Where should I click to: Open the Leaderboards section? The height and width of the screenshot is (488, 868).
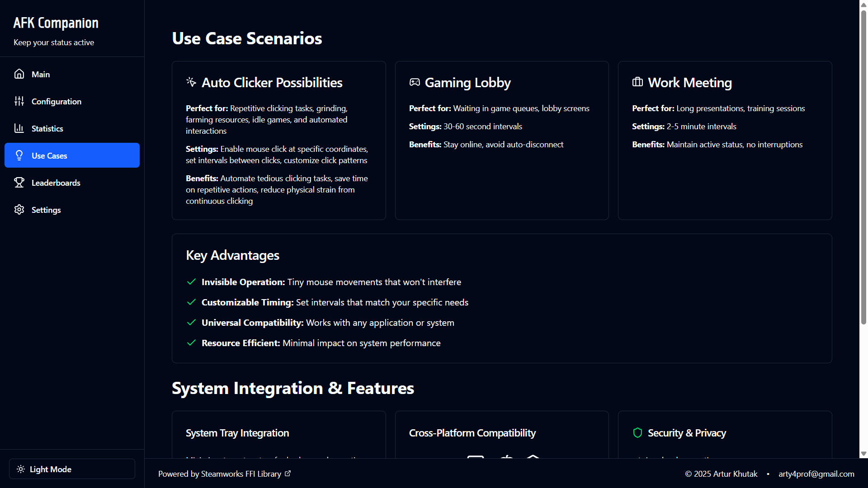point(56,183)
